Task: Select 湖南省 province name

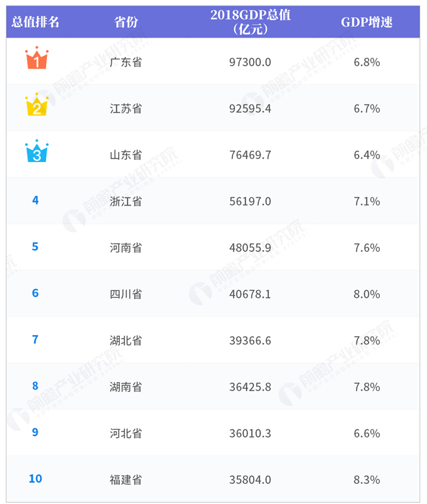Action: (x=126, y=387)
